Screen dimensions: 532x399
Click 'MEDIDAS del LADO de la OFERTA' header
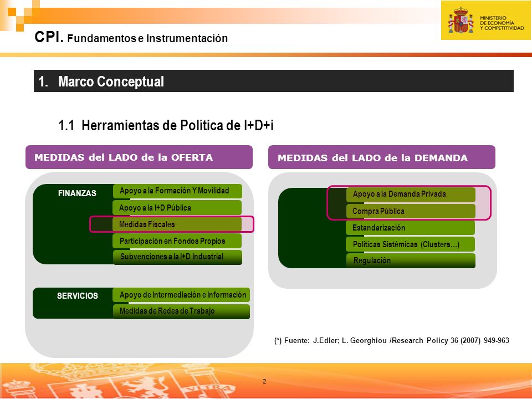pyautogui.click(x=139, y=157)
